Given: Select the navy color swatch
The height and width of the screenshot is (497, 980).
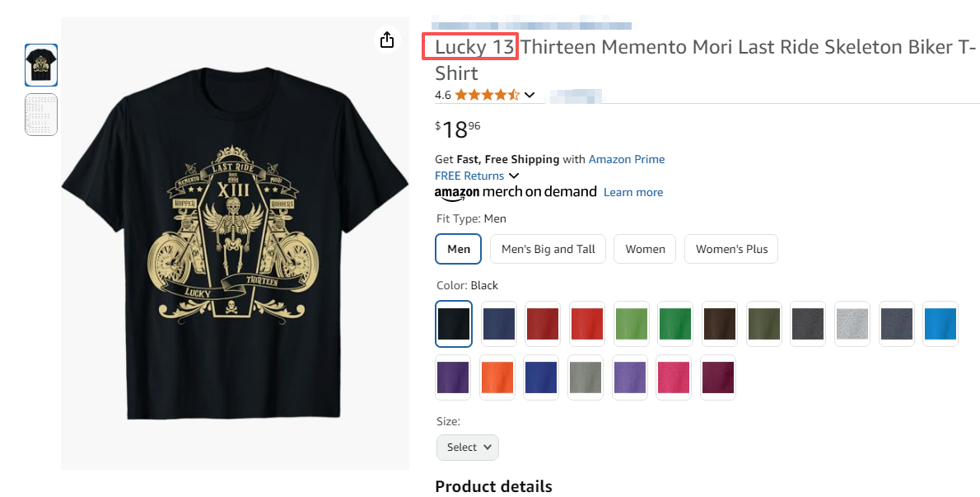Looking at the screenshot, I should point(498,324).
